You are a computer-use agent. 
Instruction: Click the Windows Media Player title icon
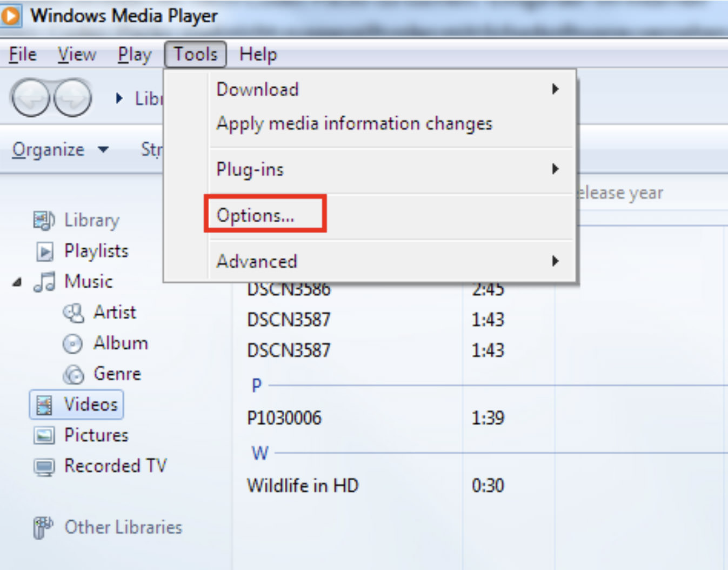pyautogui.click(x=11, y=16)
